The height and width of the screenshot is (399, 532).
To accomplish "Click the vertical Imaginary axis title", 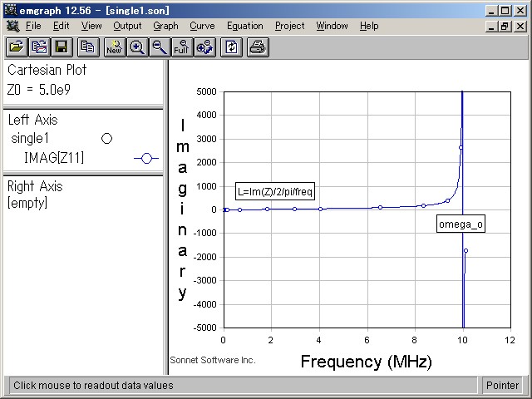I will (x=183, y=209).
